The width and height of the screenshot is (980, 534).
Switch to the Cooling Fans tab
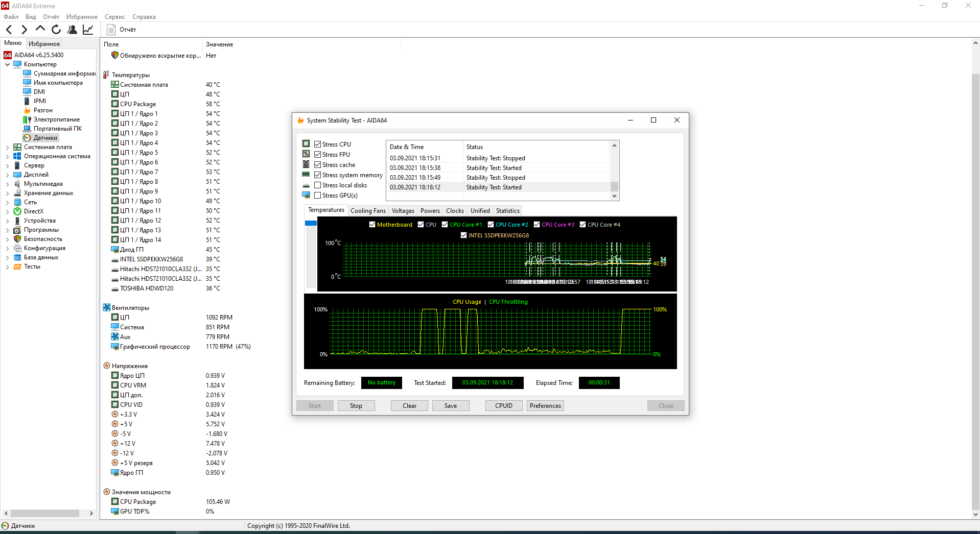point(368,211)
